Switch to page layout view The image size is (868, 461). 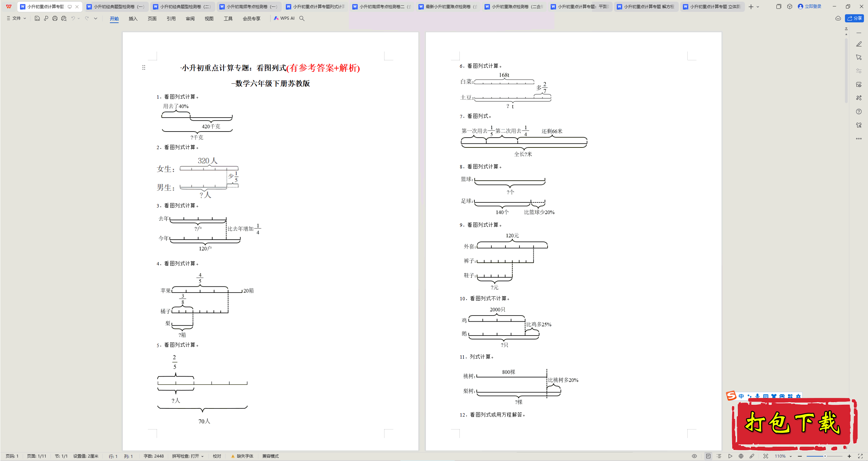(708, 456)
